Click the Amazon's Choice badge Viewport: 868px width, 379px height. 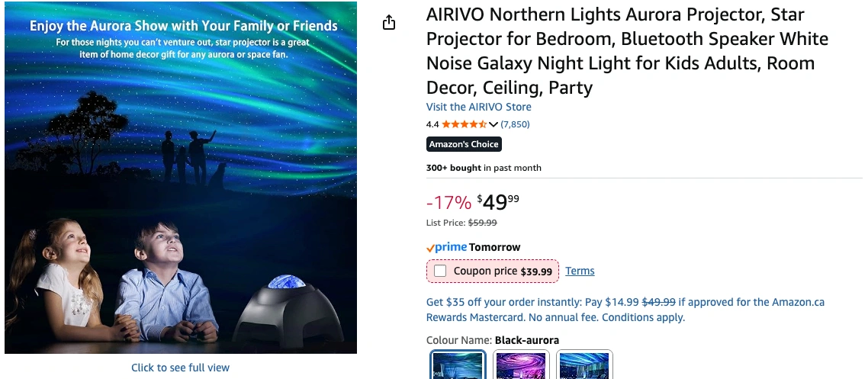pos(464,144)
